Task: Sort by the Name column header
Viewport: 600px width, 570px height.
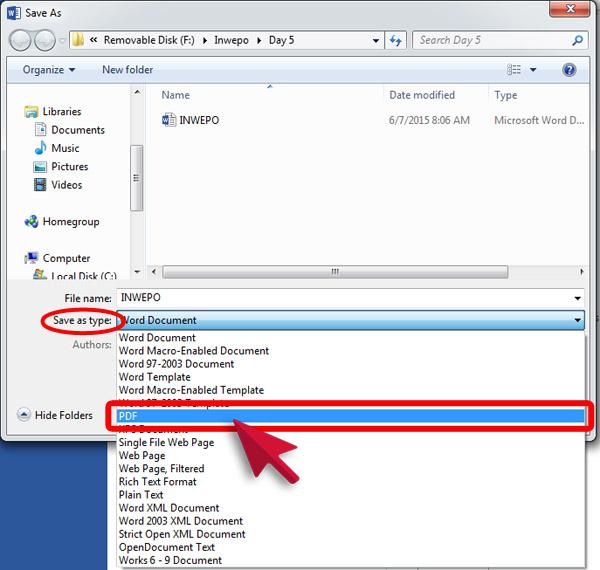Action: 176,95
